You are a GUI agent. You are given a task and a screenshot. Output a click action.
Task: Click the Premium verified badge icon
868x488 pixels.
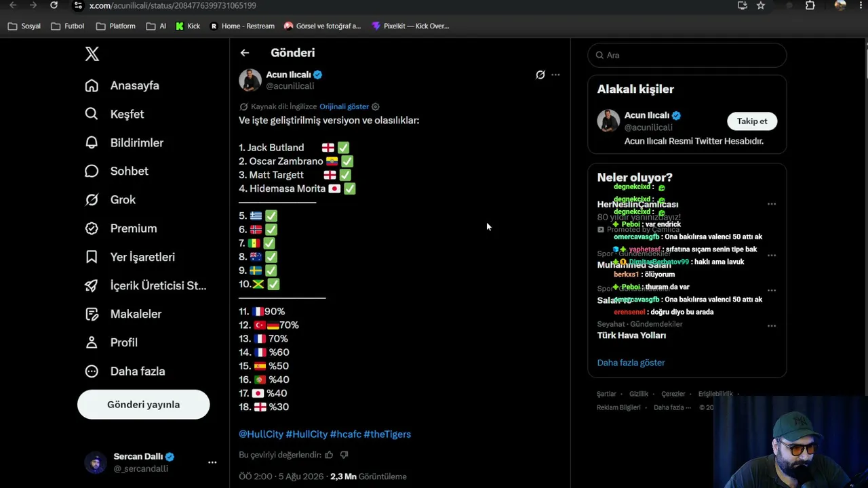click(92, 228)
